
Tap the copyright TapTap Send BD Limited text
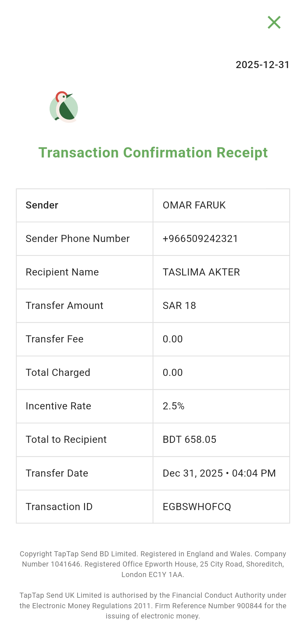153,564
